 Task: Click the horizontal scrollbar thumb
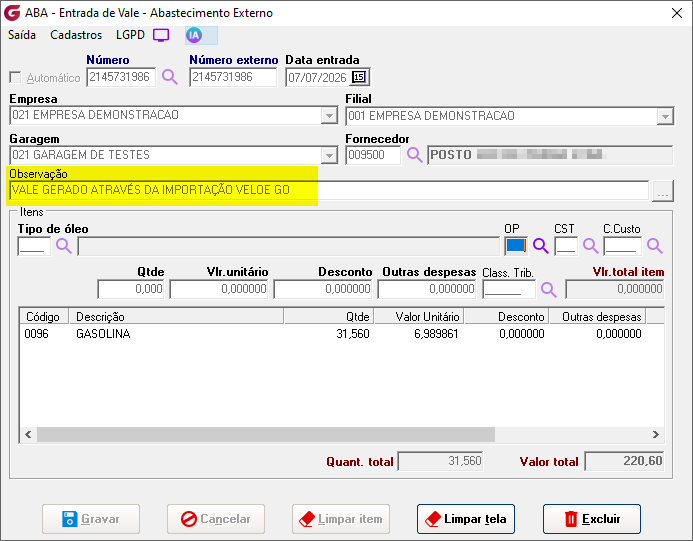click(266, 434)
